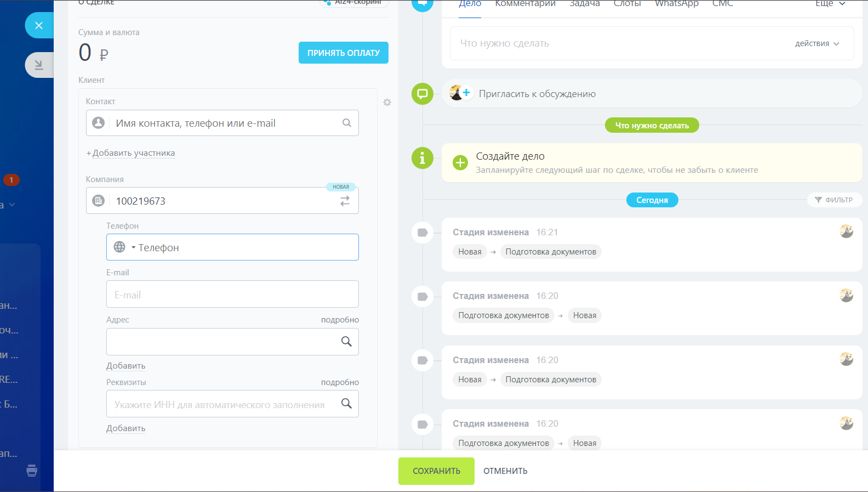Click the Сохранить button
868x492 pixels.
click(436, 471)
